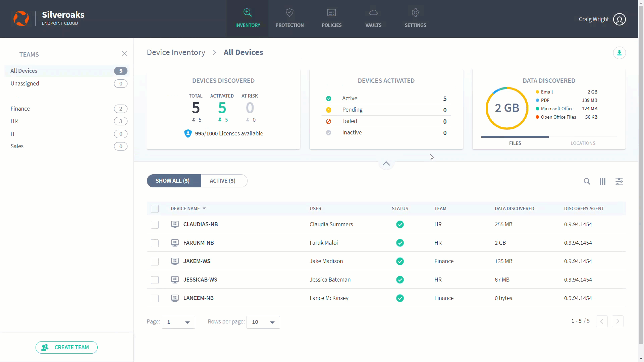Viewport: 644px width, 362px height.
Task: Click the 2 GB data donut chart
Action: pos(507,108)
